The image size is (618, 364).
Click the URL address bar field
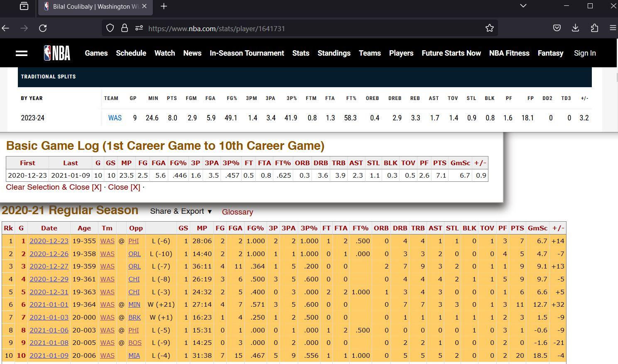311,28
